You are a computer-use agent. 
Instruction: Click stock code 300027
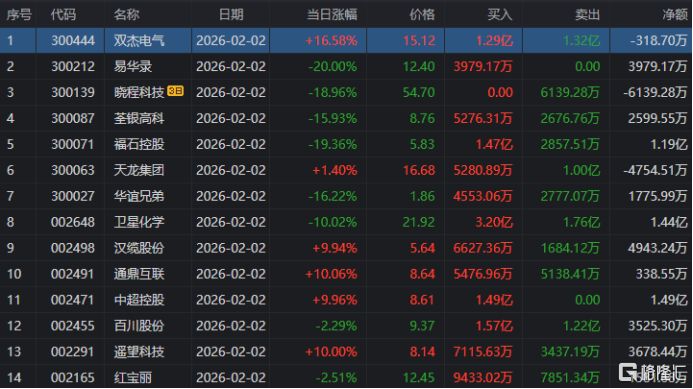[x=72, y=196]
